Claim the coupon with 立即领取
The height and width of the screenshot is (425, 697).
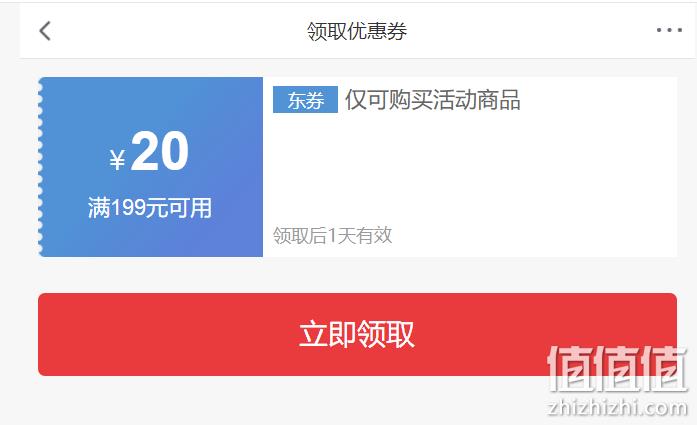click(357, 334)
